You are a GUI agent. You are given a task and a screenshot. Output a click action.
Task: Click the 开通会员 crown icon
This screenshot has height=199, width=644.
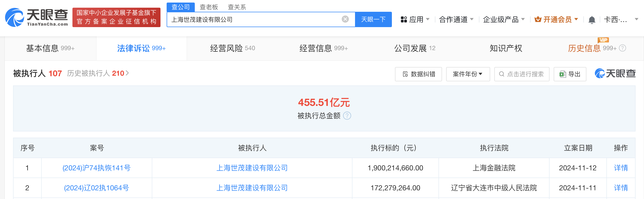(x=538, y=19)
